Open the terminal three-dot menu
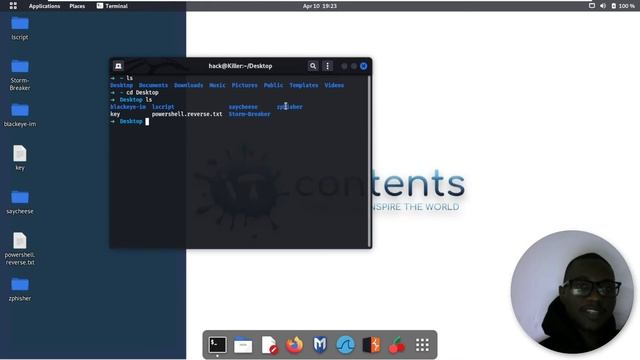The height and width of the screenshot is (360, 640). coord(327,66)
